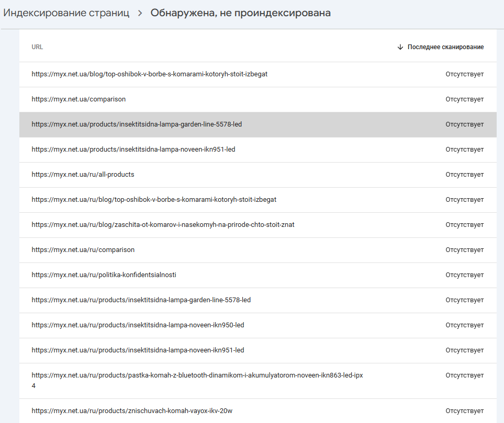Image resolution: width=504 pixels, height=423 pixels.
Task: Sort by Последнее сканирование column header
Action: coord(445,47)
